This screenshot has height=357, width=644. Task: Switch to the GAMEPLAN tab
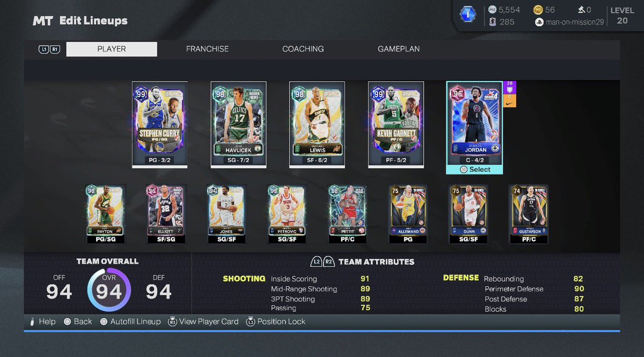(x=399, y=48)
